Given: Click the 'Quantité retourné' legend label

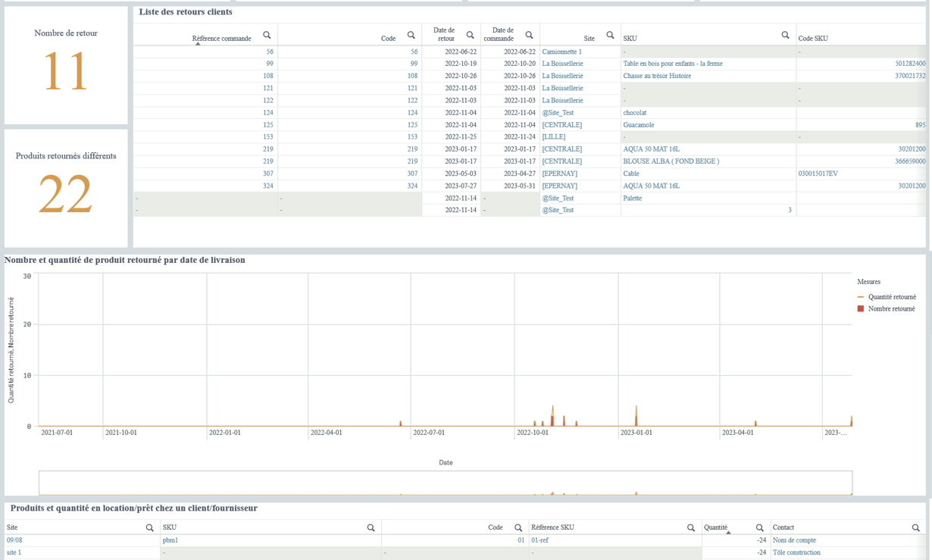Looking at the screenshot, I should (x=892, y=297).
